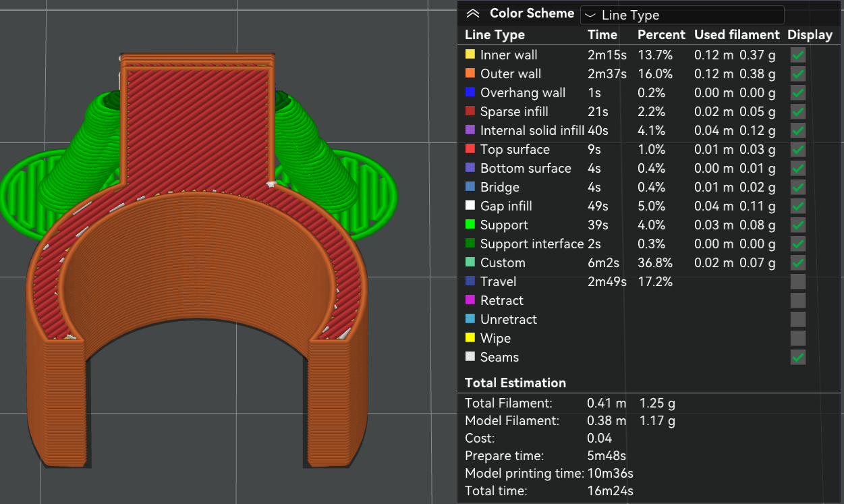Toggle Support interface display checkbox
844x504 pixels.
[798, 244]
